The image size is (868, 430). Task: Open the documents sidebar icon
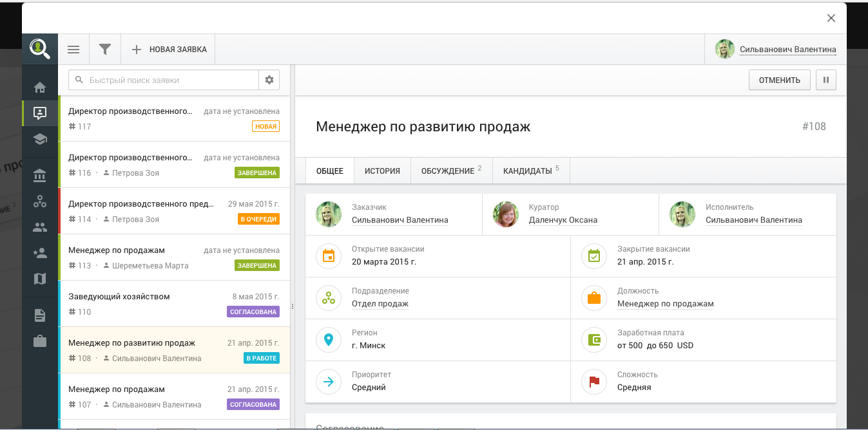point(40,315)
